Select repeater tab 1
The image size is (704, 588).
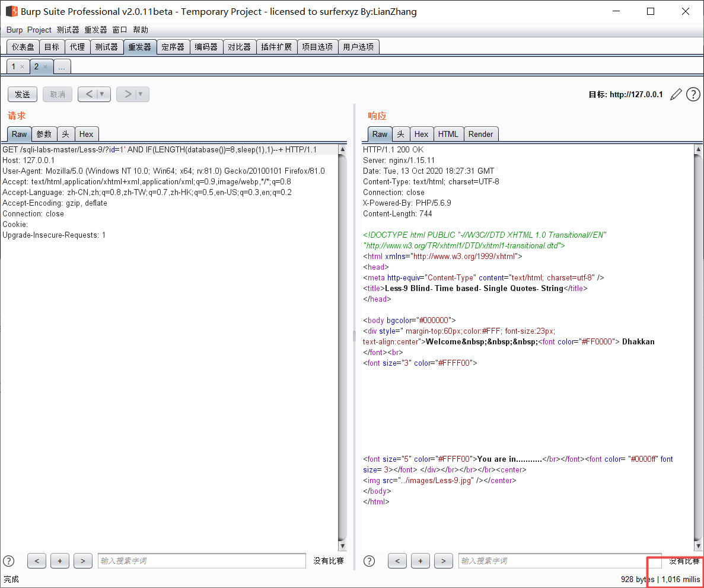[x=14, y=66]
